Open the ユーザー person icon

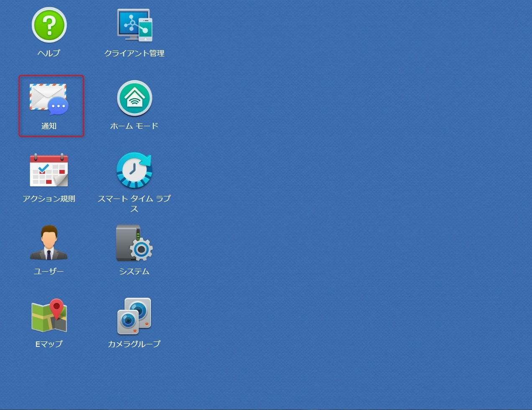[x=49, y=243]
